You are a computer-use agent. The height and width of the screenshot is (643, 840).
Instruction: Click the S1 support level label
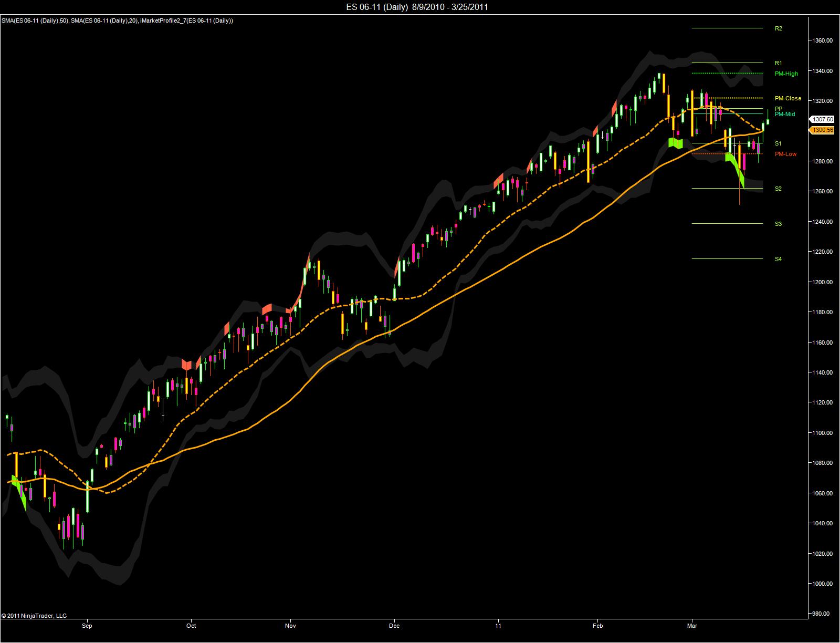pyautogui.click(x=778, y=143)
